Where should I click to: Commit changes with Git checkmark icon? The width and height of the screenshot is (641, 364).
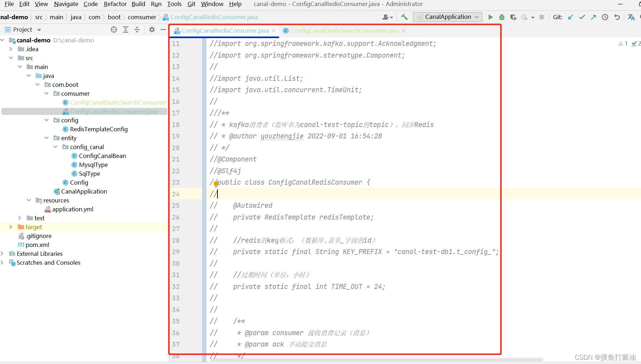(x=582, y=17)
